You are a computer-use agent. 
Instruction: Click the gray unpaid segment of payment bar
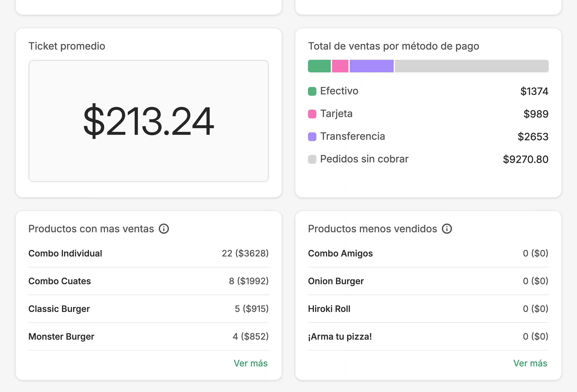pos(472,66)
